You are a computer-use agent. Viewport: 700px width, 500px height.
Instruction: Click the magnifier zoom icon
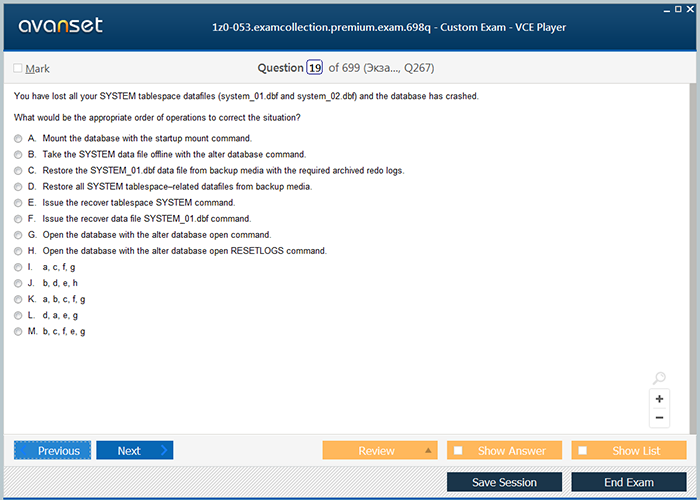[659, 378]
